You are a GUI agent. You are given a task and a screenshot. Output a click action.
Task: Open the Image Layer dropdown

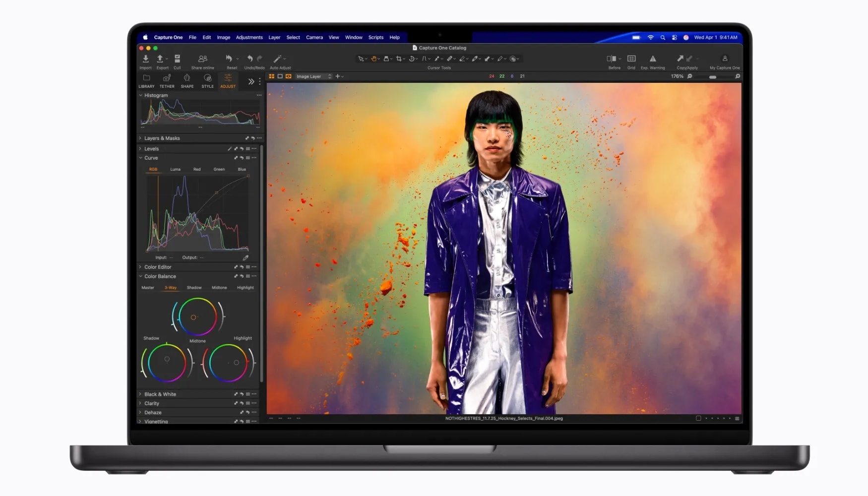313,76
